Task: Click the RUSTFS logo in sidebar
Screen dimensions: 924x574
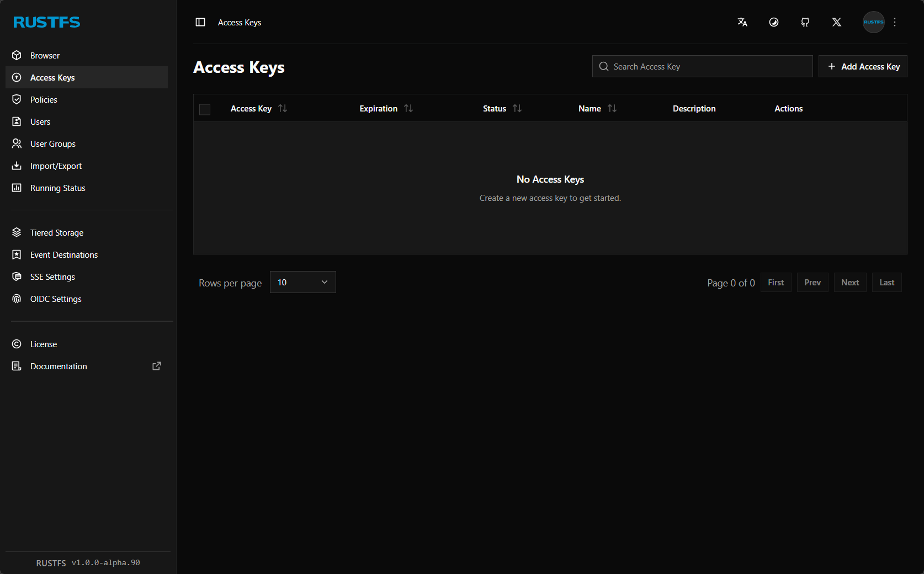Action: click(x=47, y=22)
